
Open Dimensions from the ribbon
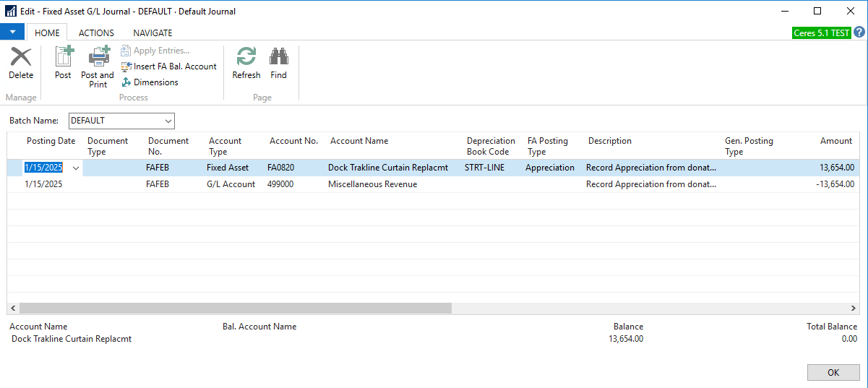click(x=150, y=82)
